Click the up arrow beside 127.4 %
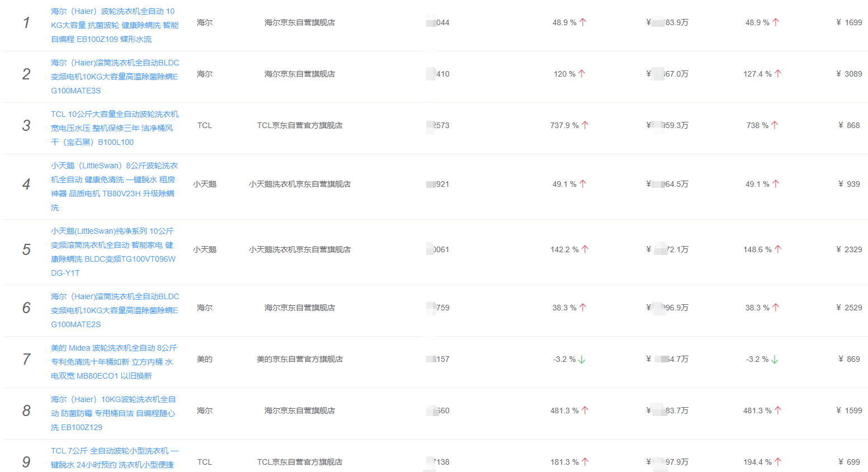The image size is (868, 472). (x=778, y=74)
